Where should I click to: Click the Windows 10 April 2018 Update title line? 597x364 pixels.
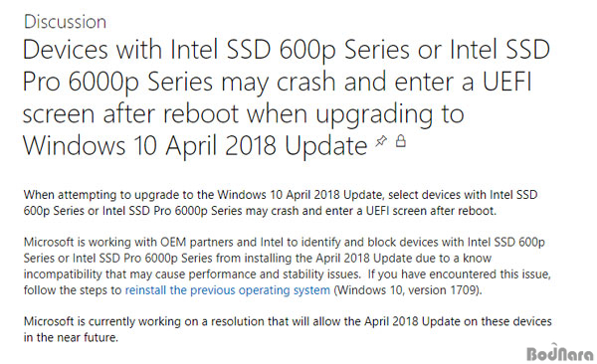(x=195, y=146)
